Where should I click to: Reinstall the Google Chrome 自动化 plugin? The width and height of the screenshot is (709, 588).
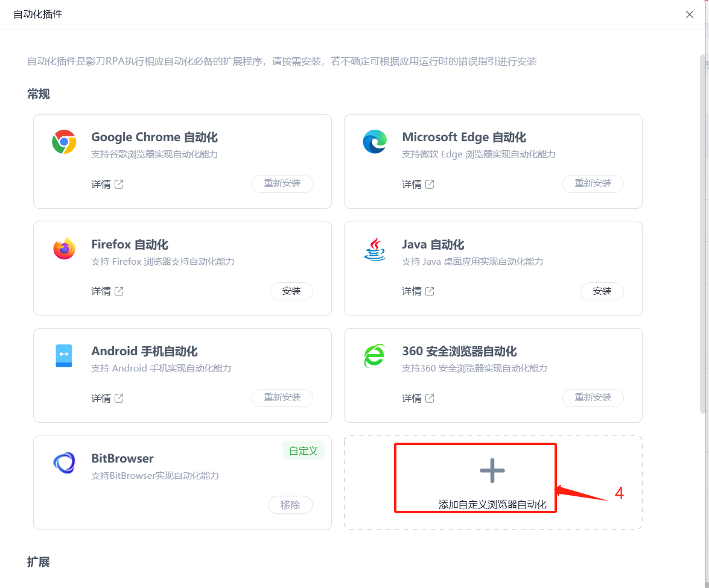pyautogui.click(x=282, y=184)
